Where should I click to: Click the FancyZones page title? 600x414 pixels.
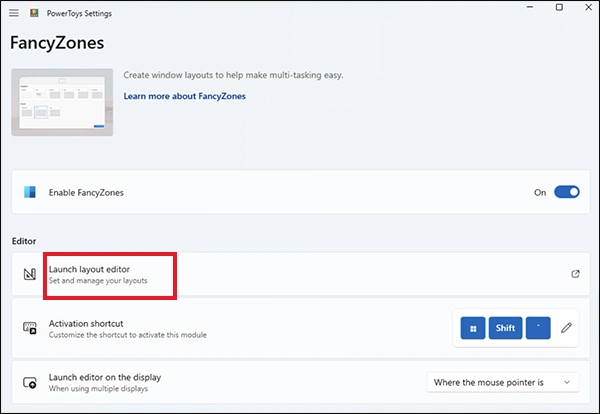[x=57, y=42]
